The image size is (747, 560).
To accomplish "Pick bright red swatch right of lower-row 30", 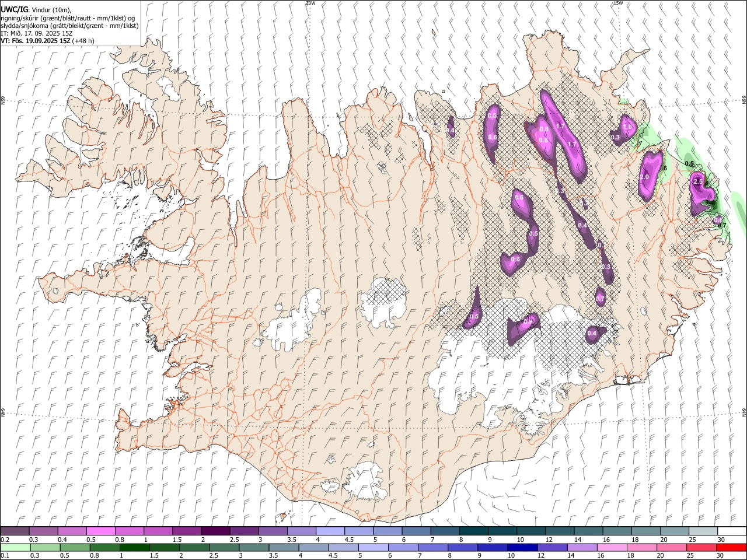I will tap(731, 548).
